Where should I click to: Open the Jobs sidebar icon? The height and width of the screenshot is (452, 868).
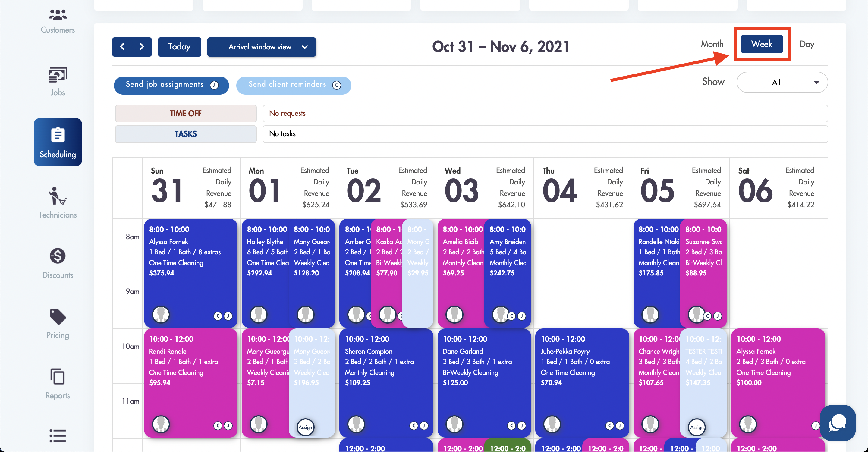(58, 75)
